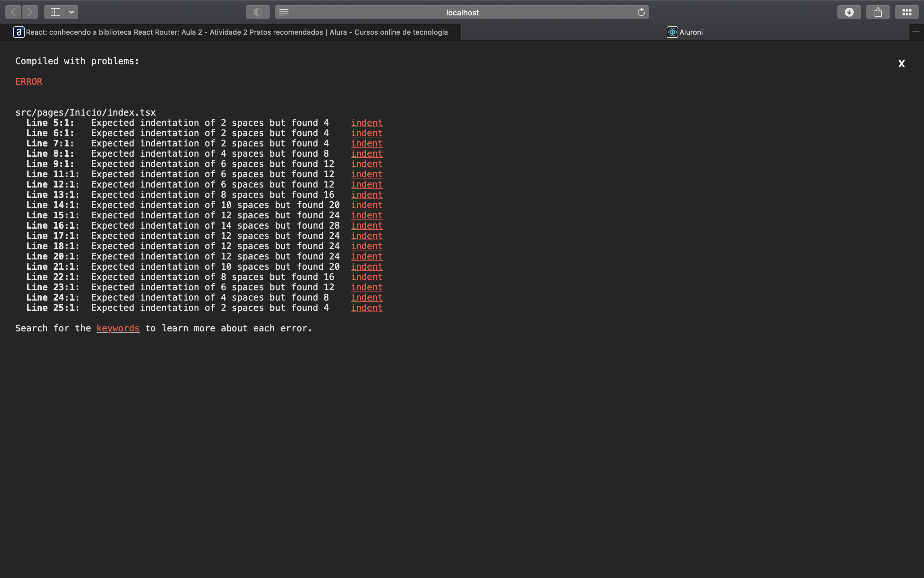Viewport: 924px width, 578px height.
Task: Open the sidebar options dropdown arrow
Action: click(72, 12)
